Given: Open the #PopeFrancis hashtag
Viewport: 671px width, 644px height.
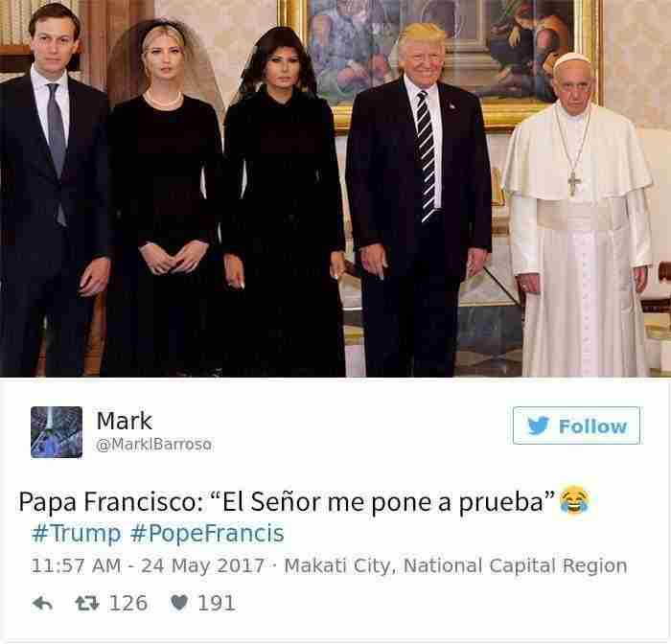Looking at the screenshot, I should (x=207, y=533).
